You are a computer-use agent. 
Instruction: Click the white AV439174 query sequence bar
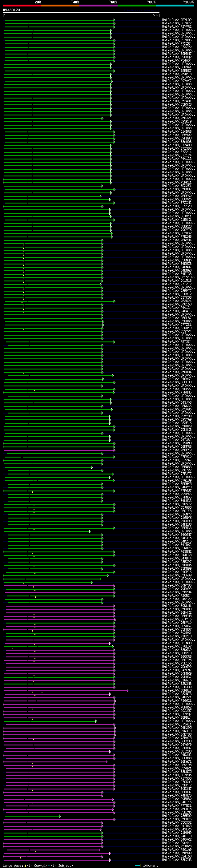[81, 13]
